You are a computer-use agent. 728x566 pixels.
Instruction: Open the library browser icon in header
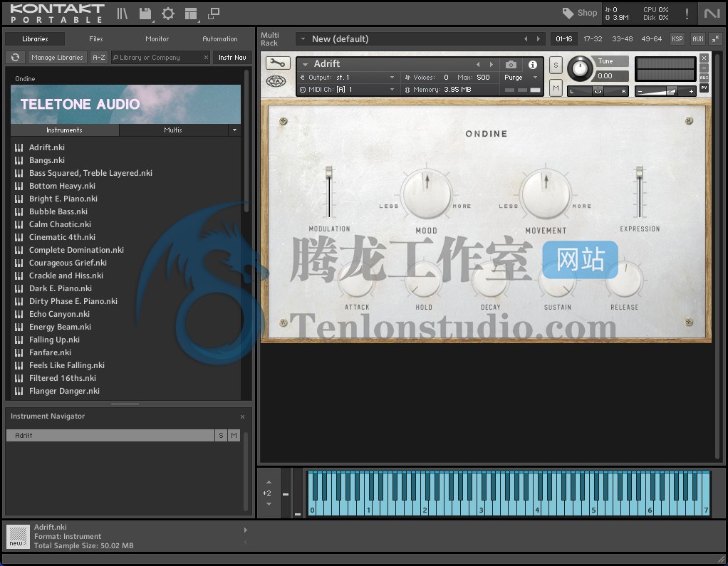[122, 14]
